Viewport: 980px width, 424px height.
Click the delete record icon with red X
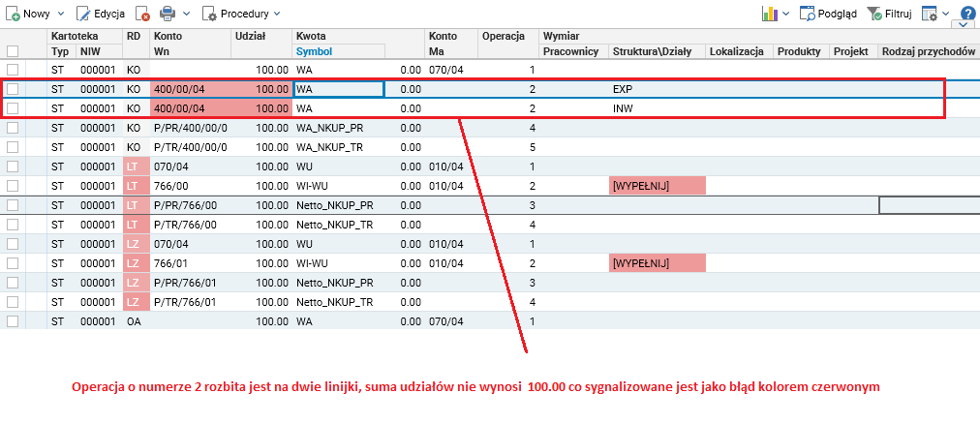pyautogui.click(x=142, y=14)
